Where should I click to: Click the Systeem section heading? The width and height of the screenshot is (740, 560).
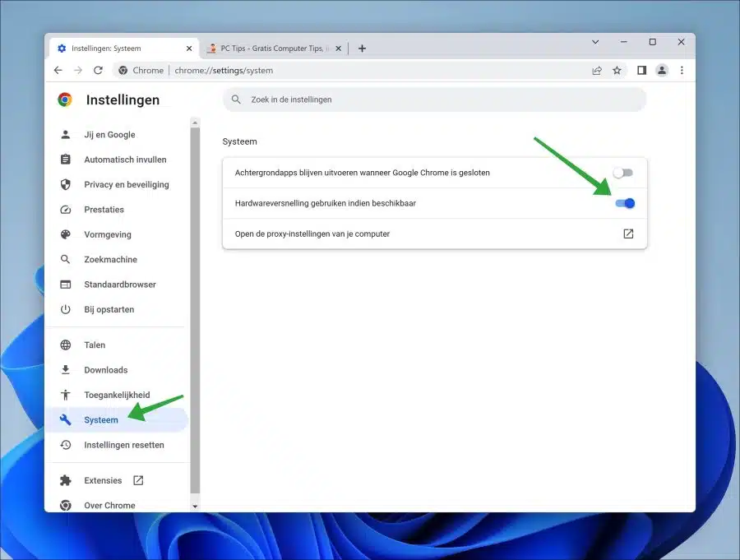[x=240, y=141]
